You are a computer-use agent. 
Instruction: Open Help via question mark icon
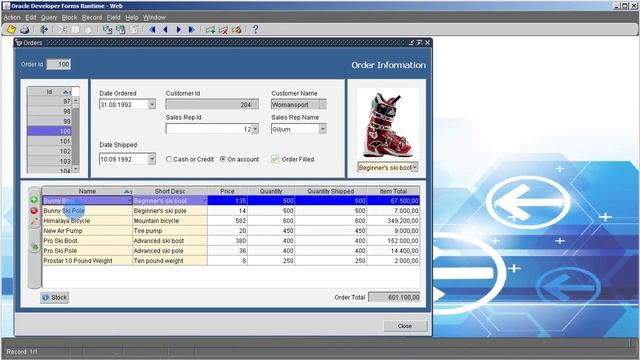pos(256,29)
